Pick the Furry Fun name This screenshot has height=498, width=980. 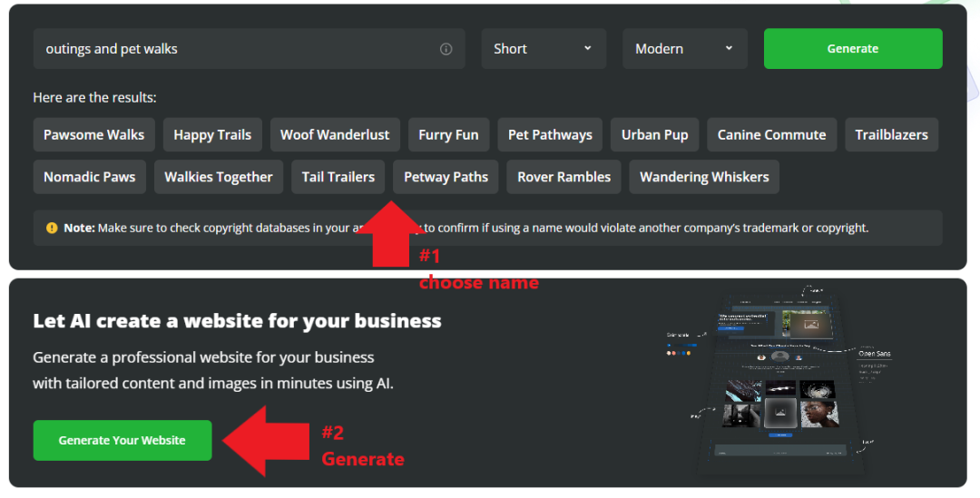pyautogui.click(x=449, y=134)
